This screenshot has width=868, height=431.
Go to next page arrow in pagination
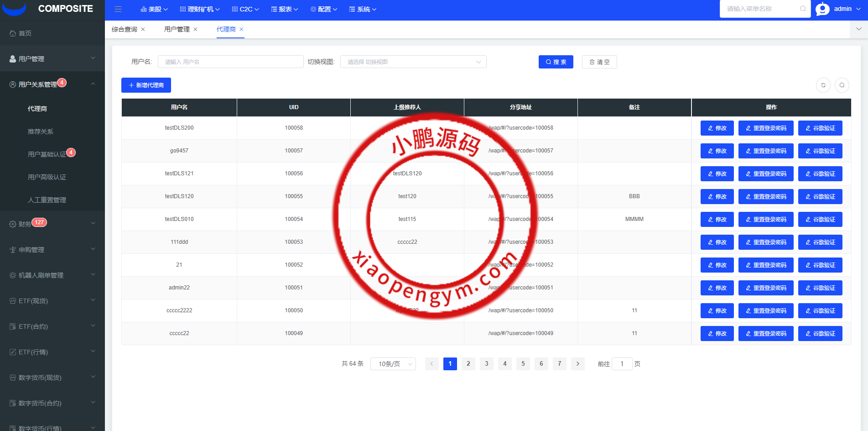click(x=578, y=364)
